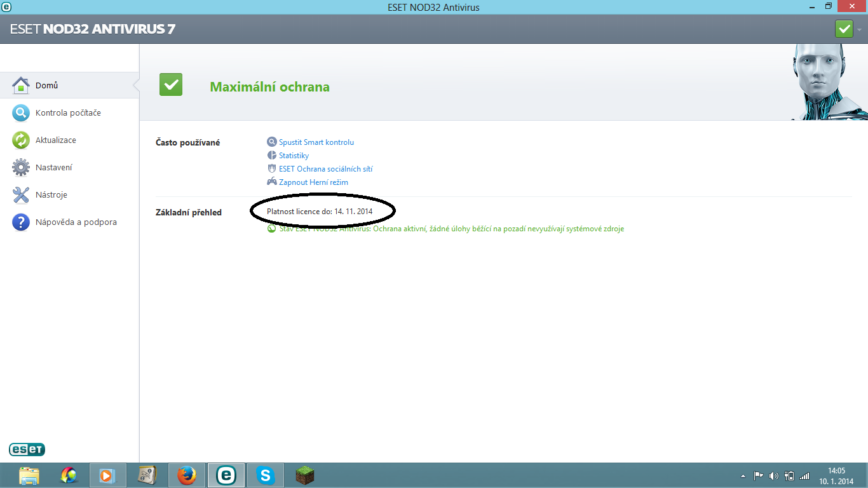Screen dimensions: 868x488
Task: Click Zapnout Herní režim link
Action: [313, 182]
